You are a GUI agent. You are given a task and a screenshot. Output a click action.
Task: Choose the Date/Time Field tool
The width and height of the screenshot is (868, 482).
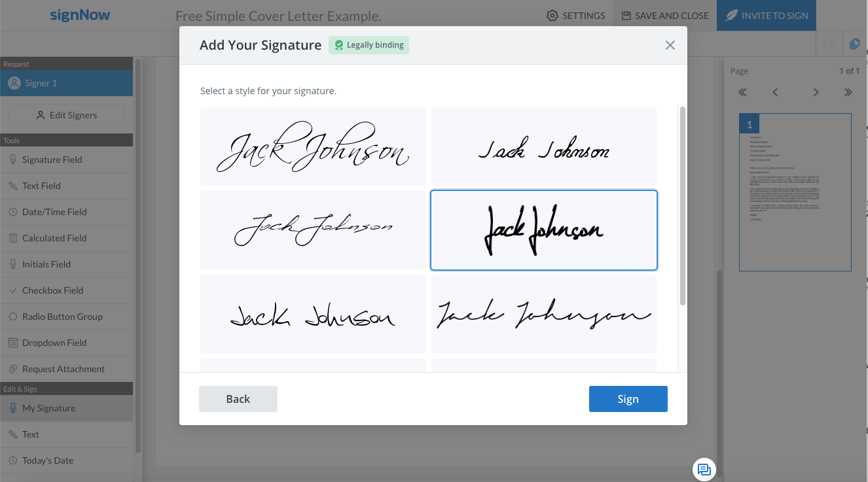tap(66, 212)
